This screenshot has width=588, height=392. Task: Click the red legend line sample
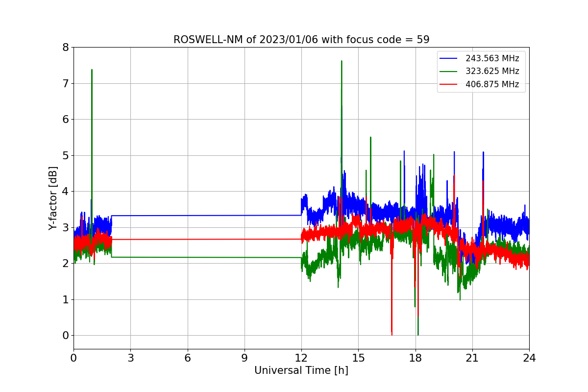449,84
